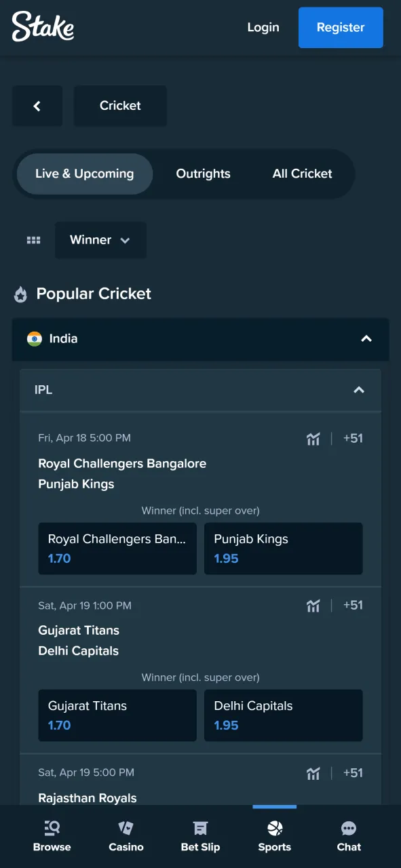Open the Chat bubble icon
This screenshot has height=868, width=401.
349,835
